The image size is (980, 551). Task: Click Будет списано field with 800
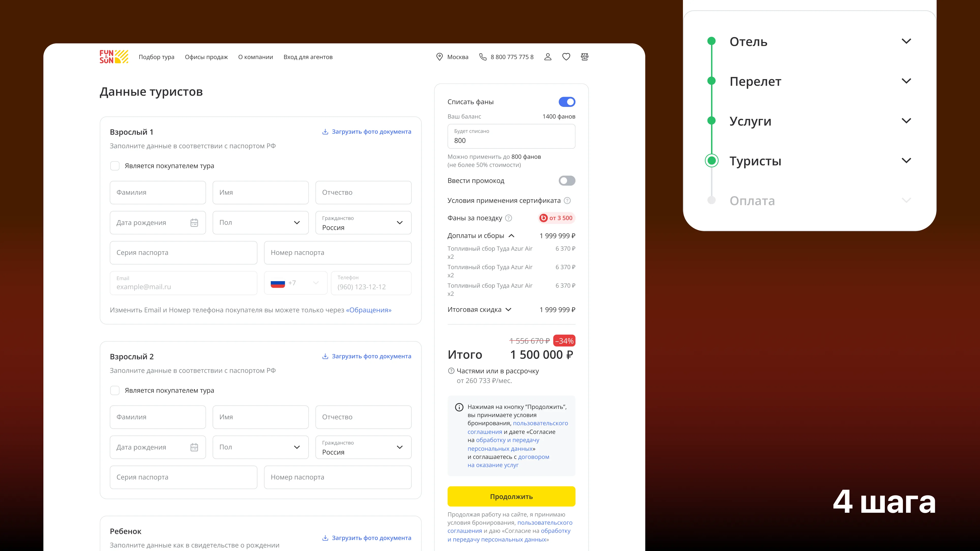511,136
